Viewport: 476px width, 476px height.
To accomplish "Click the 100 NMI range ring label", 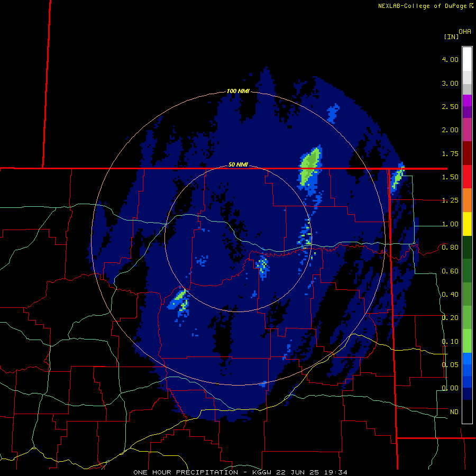I will point(238,91).
